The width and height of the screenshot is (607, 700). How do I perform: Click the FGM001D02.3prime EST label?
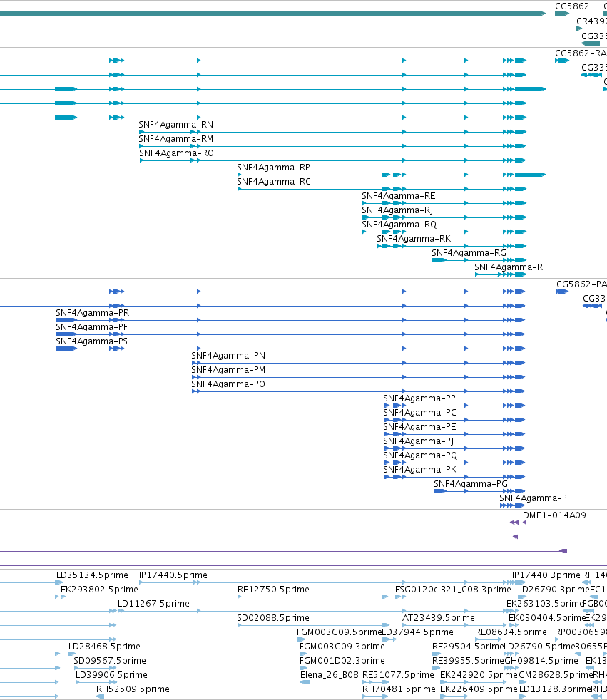pos(342,662)
